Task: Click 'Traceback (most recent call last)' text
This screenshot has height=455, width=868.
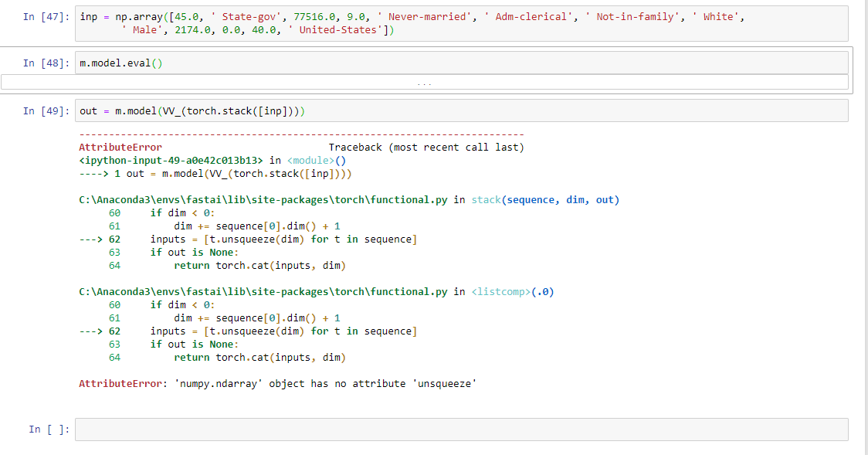Action: (x=426, y=148)
